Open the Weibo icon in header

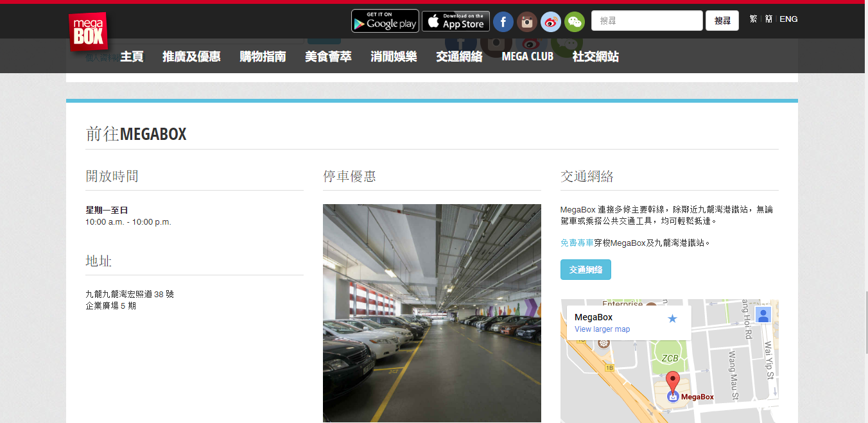pos(551,22)
